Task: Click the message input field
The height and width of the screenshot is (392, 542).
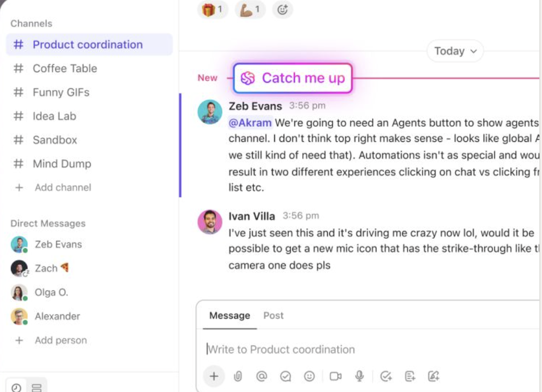Action: 313,349
